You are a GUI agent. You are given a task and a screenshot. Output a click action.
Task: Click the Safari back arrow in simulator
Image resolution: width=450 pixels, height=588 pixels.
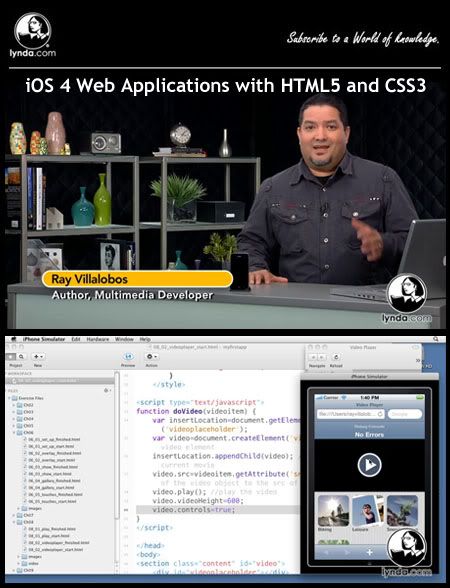tap(326, 552)
